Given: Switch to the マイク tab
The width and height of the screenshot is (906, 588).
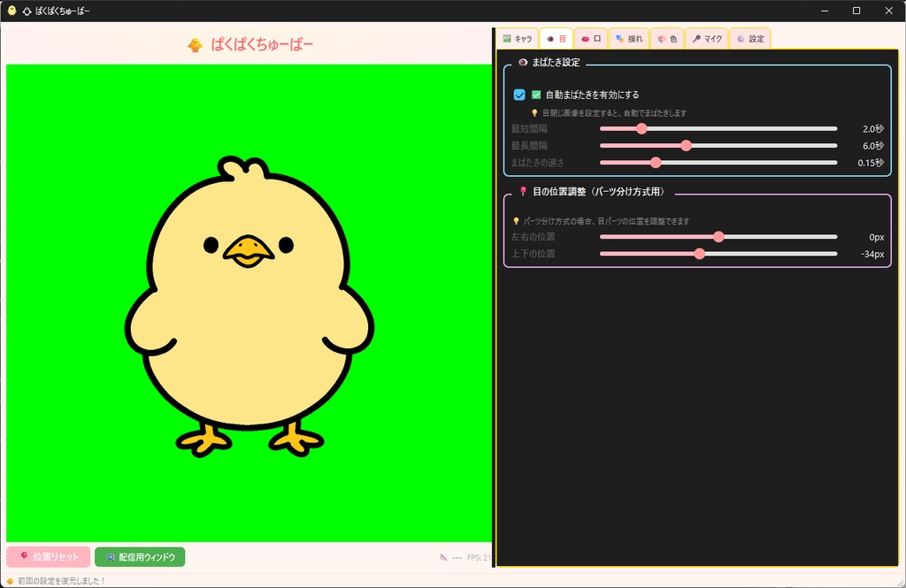Looking at the screenshot, I should click(707, 39).
